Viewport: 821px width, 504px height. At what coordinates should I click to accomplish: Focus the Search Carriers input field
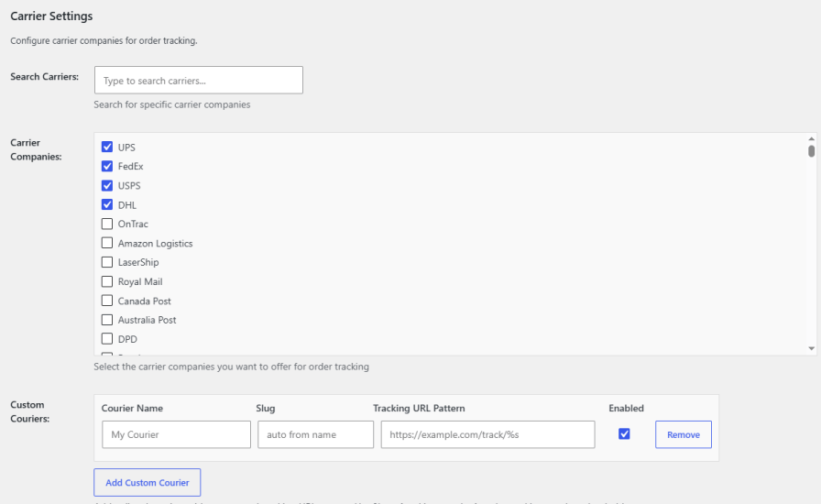pos(199,80)
